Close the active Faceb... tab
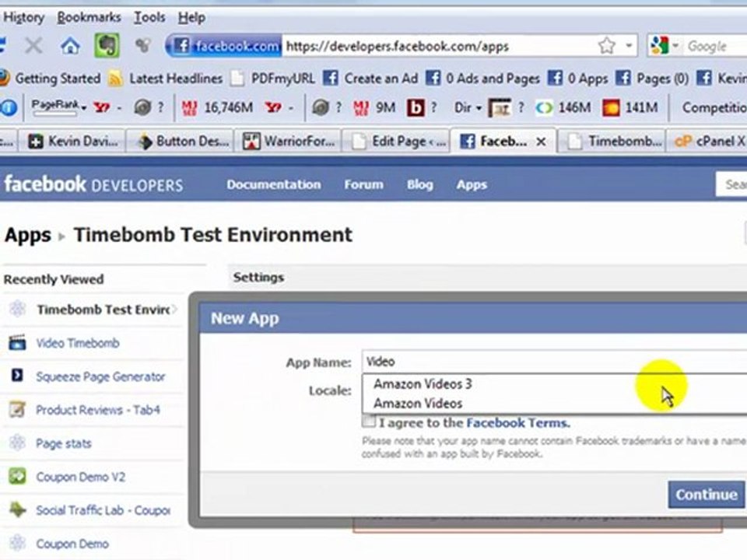 (x=542, y=142)
